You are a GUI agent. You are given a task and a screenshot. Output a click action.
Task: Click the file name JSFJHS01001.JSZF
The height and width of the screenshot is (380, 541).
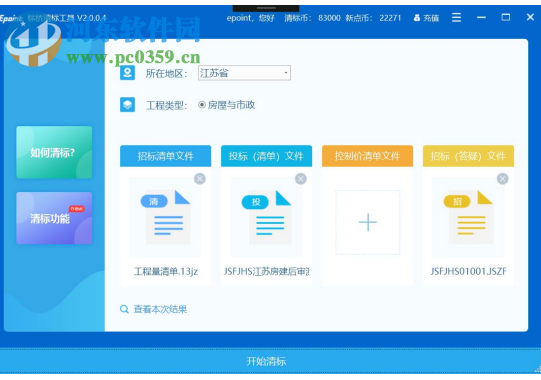coord(468,272)
